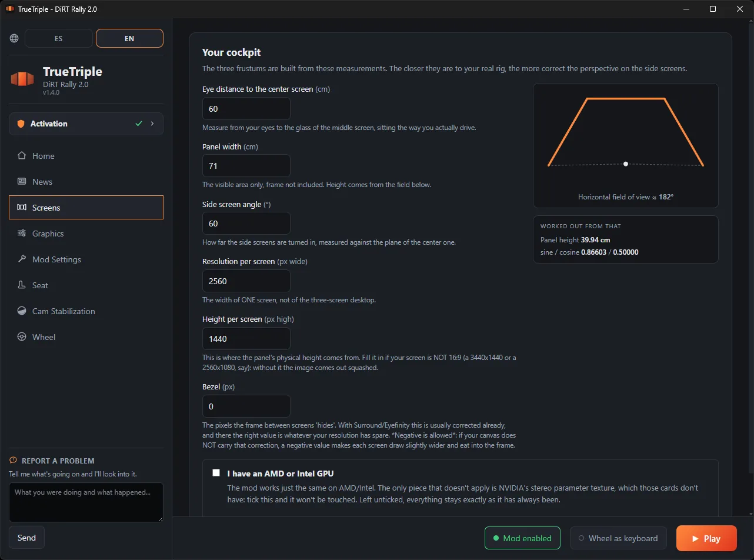
Task: Close the TrueTriple window
Action: point(740,9)
